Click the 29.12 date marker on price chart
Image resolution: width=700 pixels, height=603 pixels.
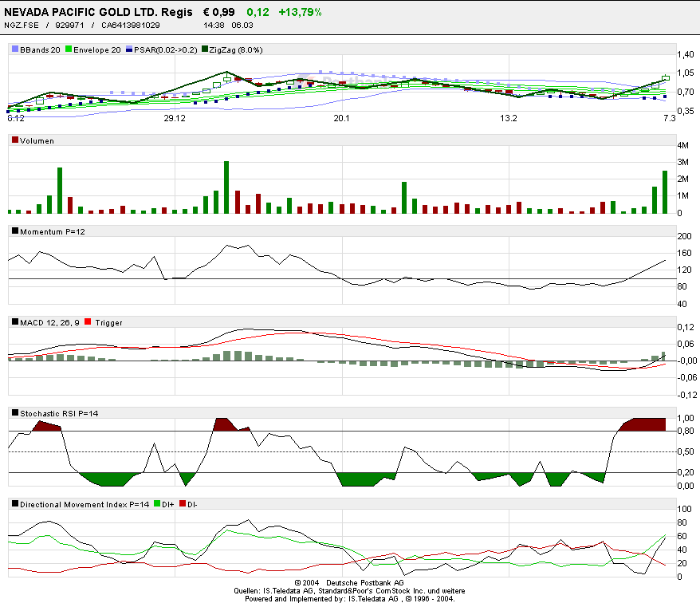[175, 118]
